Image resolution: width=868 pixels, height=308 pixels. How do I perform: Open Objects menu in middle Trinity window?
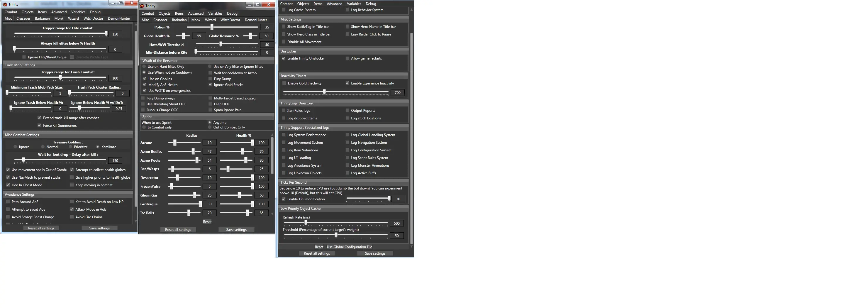[165, 13]
